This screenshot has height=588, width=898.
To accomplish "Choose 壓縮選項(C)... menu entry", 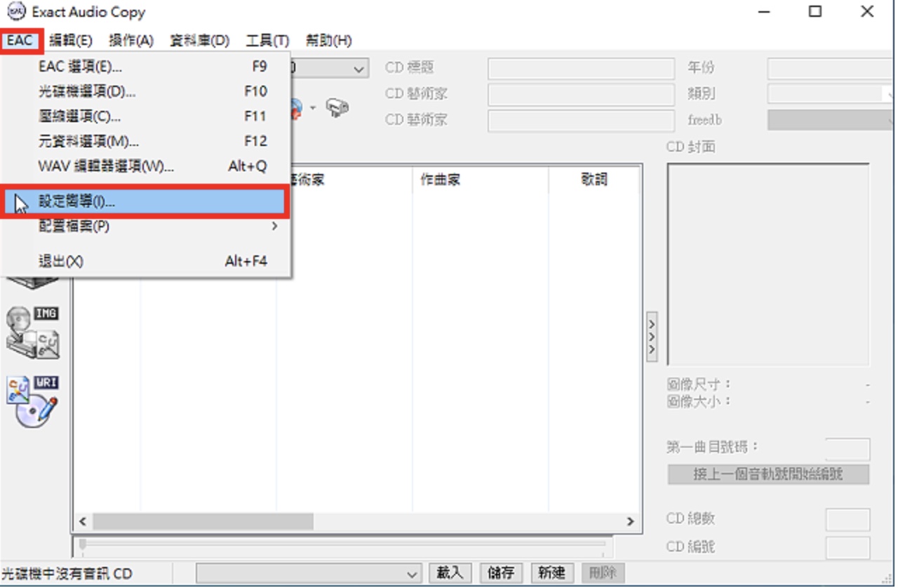I will point(147,116).
